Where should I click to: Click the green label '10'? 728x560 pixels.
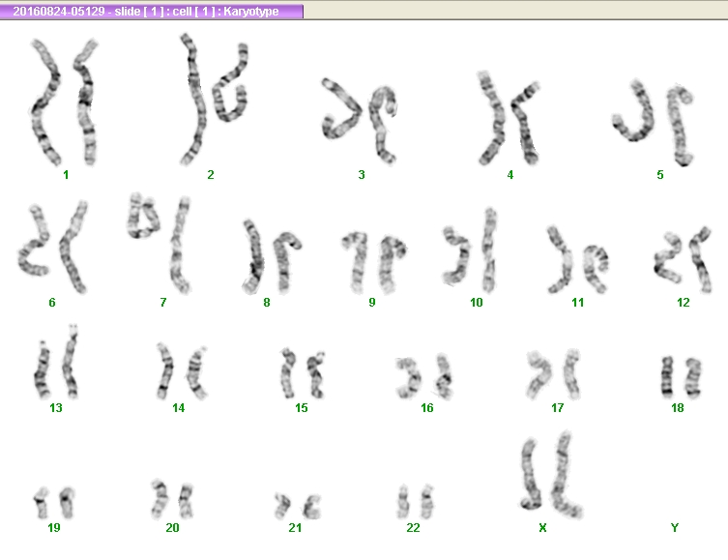[477, 303]
